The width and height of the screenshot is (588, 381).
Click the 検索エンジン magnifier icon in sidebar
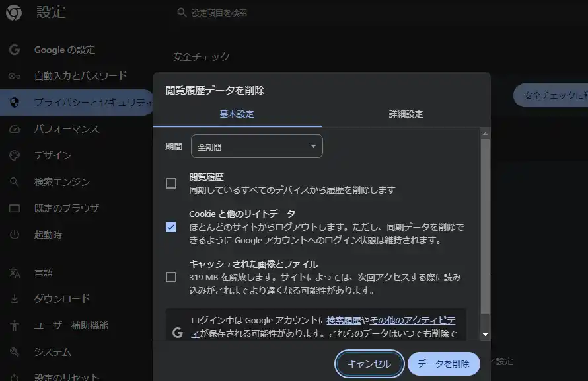point(15,182)
